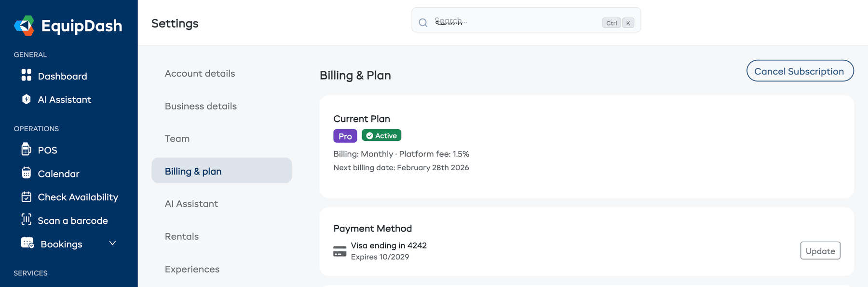Click 'Next billing date: February 28th 2026'
Screen dimensions: 868x287
pos(401,167)
